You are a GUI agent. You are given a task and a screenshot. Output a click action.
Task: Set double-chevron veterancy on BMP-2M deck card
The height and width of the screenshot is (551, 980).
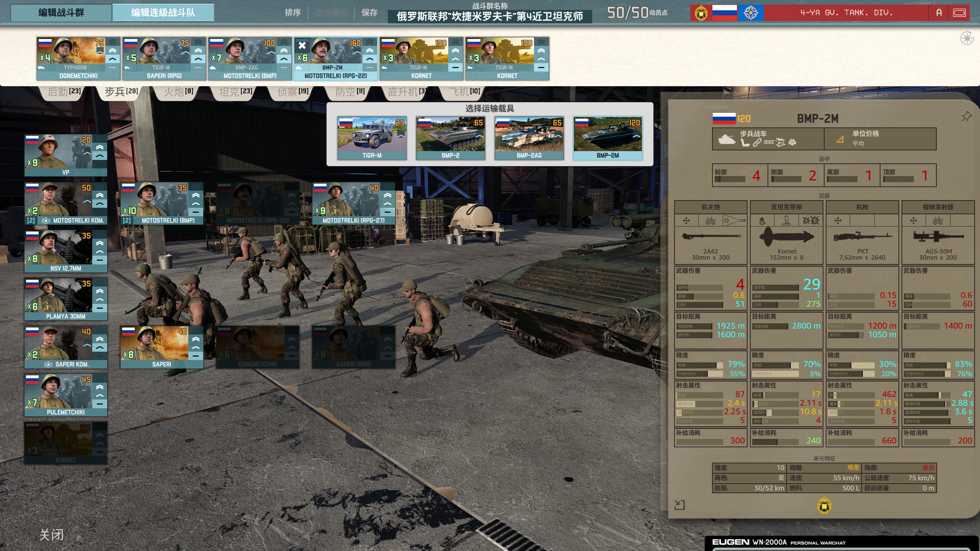[x=369, y=51]
